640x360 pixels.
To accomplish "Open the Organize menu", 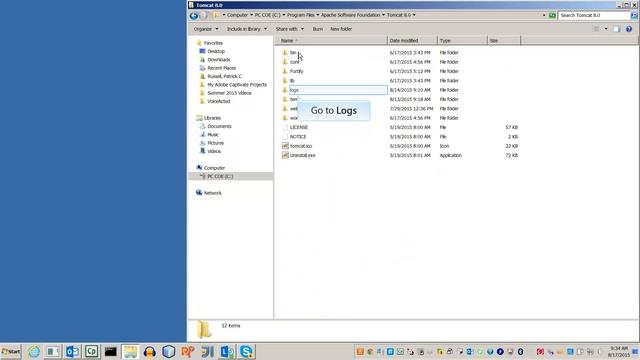I will (x=206, y=29).
